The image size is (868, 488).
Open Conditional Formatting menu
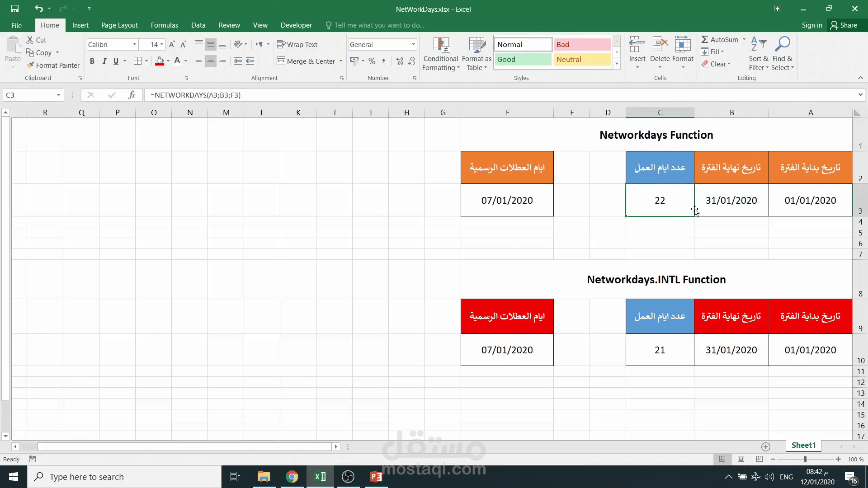pyautogui.click(x=440, y=54)
